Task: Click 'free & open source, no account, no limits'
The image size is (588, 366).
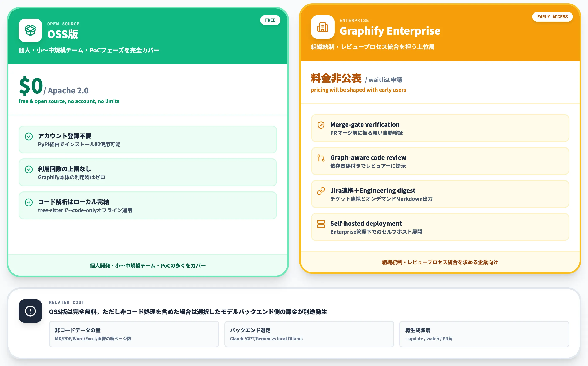Action: [69, 101]
